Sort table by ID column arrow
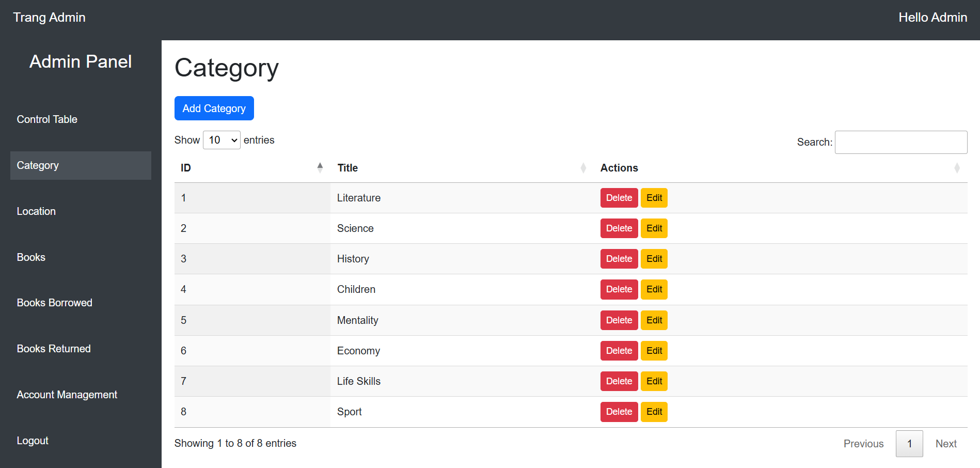 pos(320,168)
